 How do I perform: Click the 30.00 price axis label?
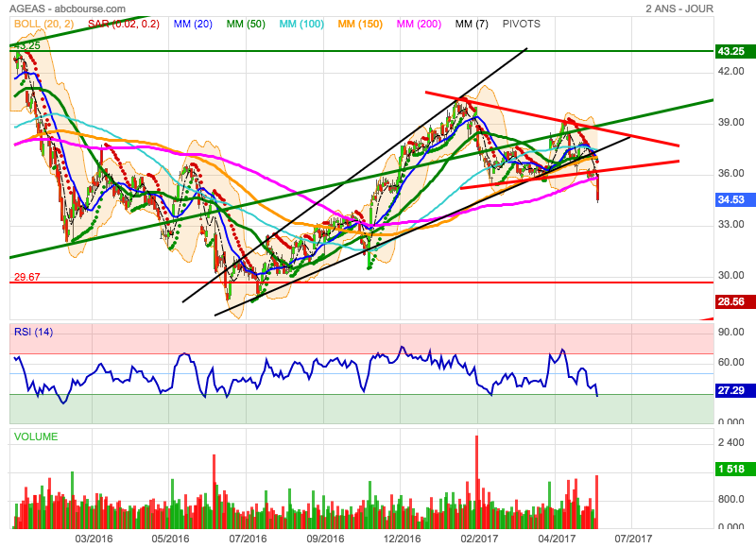click(x=730, y=275)
